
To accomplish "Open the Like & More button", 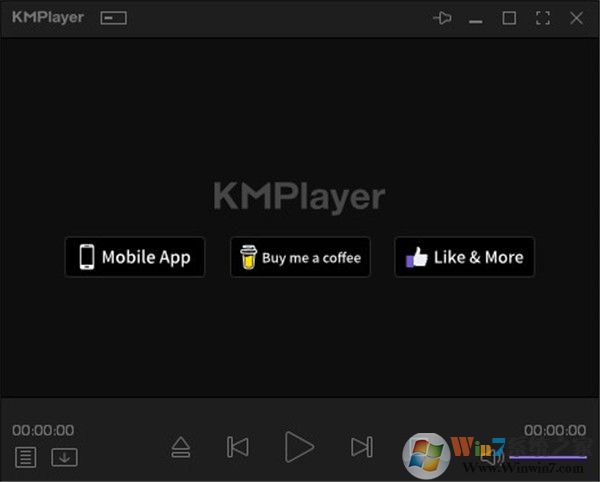I will click(465, 257).
